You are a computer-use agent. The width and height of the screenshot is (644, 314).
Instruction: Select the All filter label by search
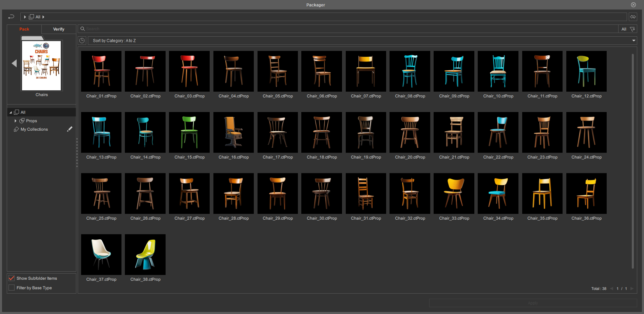624,29
